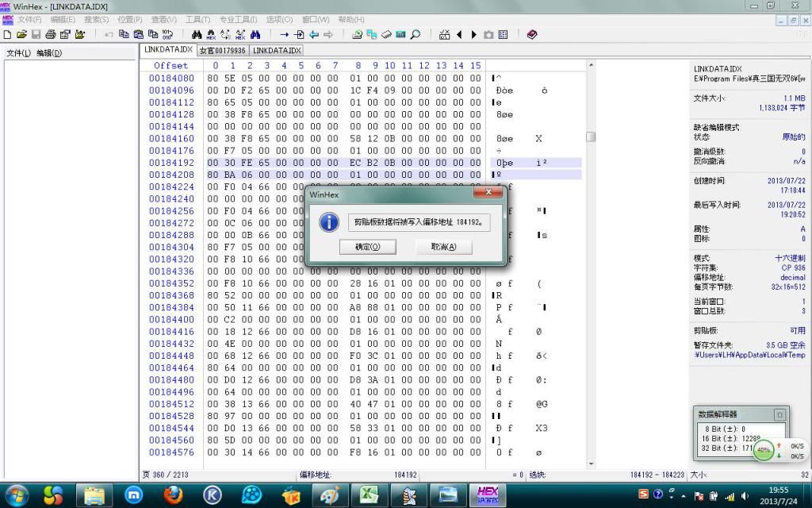Image resolution: width=812 pixels, height=508 pixels.
Task: Click the vertical scrollbar thumb in hex view
Action: [591, 137]
